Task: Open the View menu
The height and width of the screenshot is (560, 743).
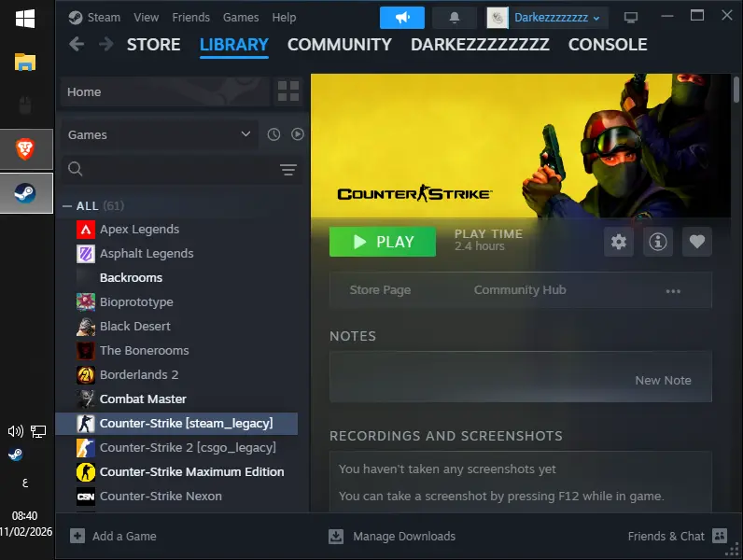Action: tap(146, 18)
